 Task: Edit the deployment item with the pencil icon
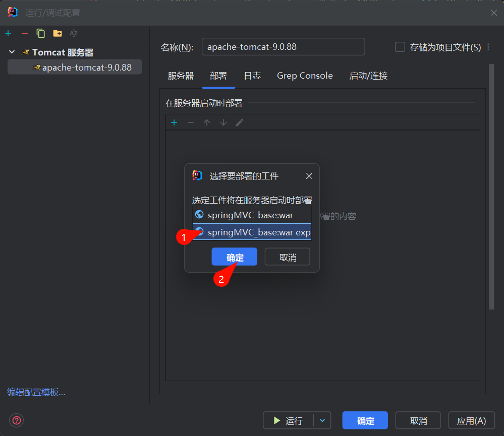(240, 122)
